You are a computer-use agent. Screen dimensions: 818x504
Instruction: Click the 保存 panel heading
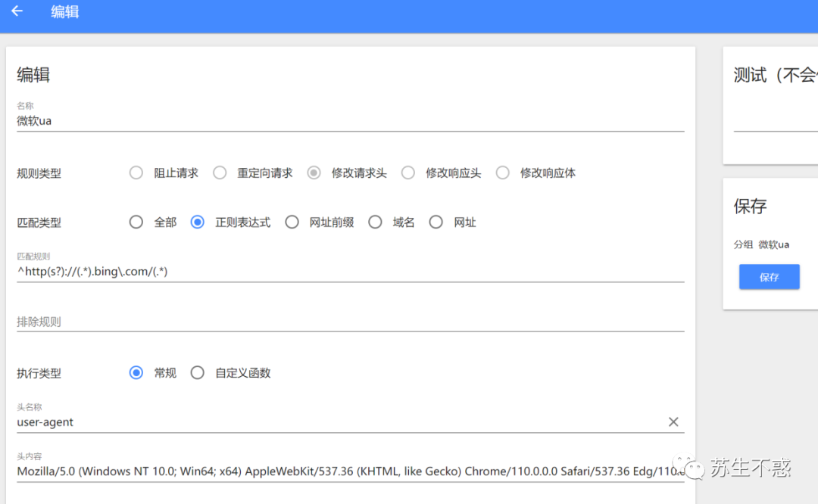[x=750, y=207]
